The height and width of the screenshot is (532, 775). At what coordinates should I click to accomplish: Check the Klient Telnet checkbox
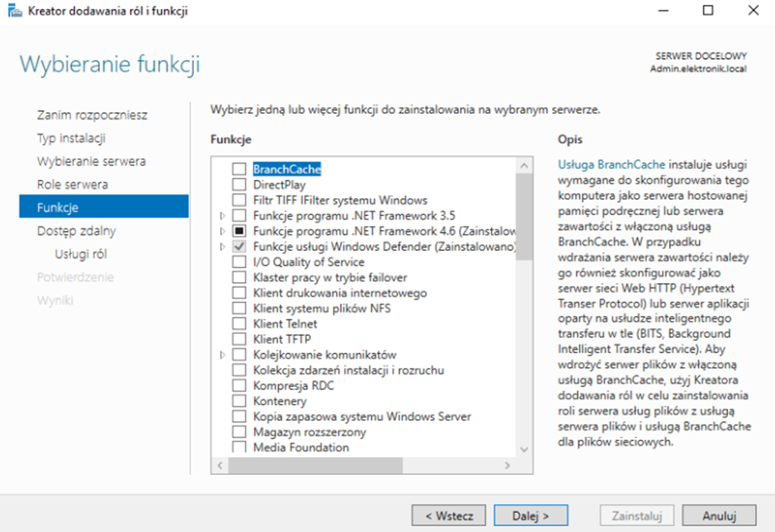coord(239,324)
